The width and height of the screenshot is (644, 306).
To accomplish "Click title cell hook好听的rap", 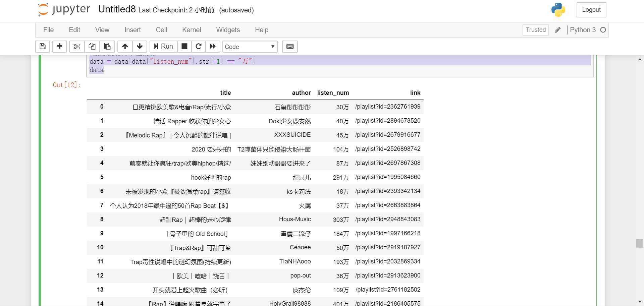I will tap(211, 177).
